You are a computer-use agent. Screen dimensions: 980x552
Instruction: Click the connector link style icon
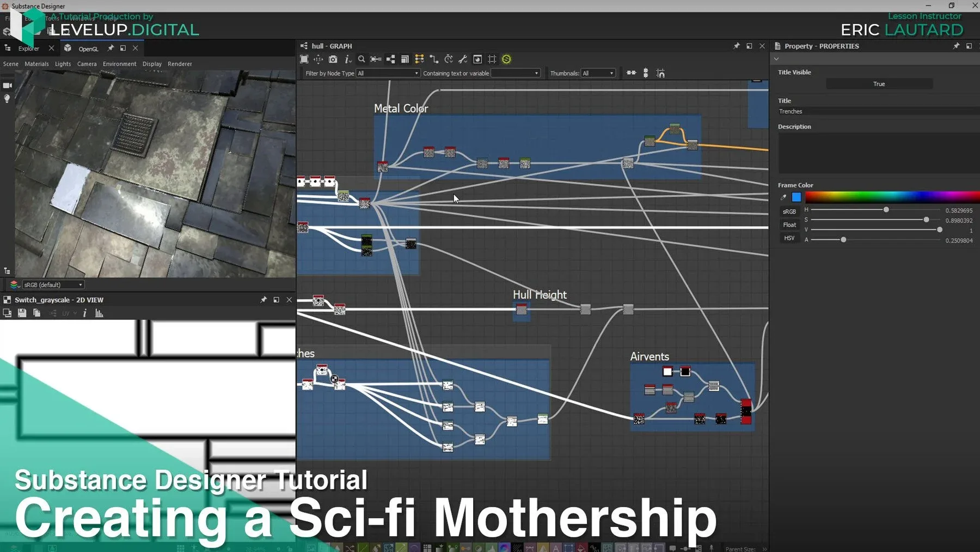434,59
